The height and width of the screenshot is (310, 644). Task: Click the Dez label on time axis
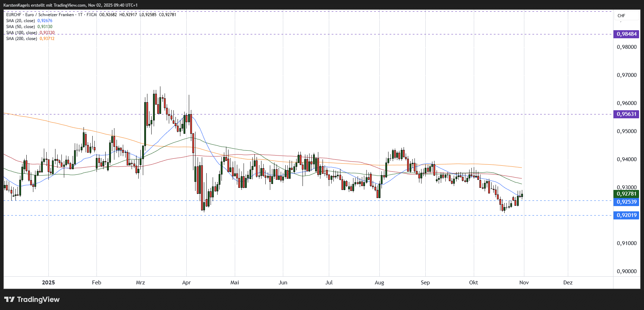point(568,283)
